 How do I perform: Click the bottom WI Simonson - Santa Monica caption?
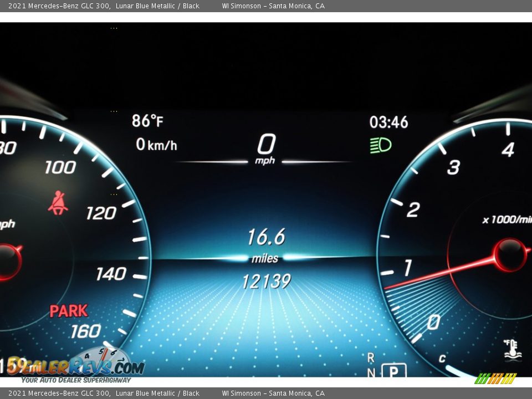(x=273, y=393)
